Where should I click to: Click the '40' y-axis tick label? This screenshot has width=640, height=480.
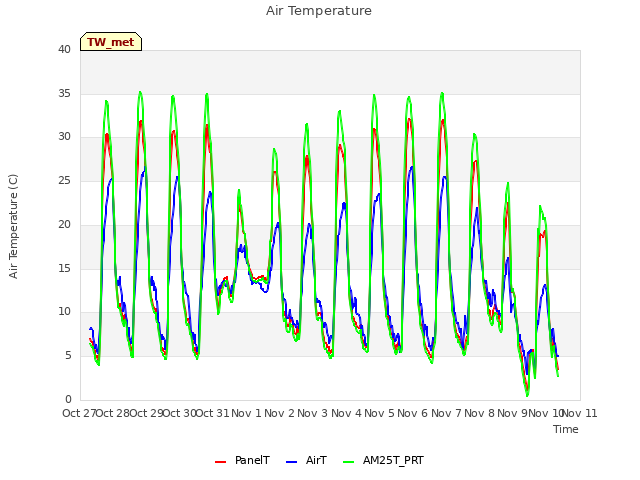64,49
